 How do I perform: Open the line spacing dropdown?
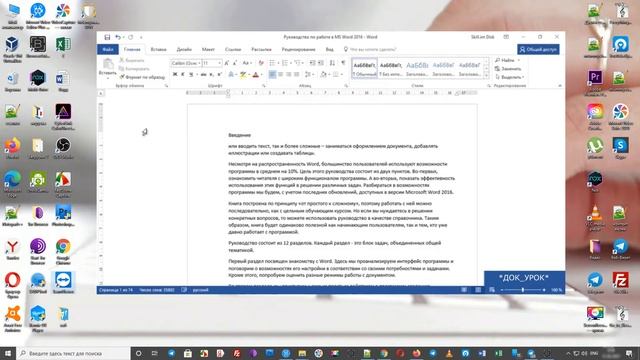coord(309,74)
